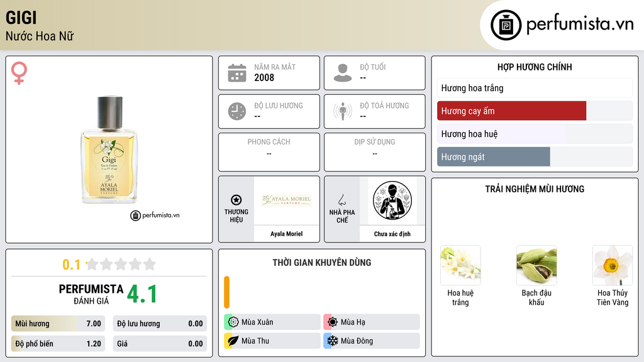
Task: Select the Mùa Thu season chip
Action: click(272, 341)
